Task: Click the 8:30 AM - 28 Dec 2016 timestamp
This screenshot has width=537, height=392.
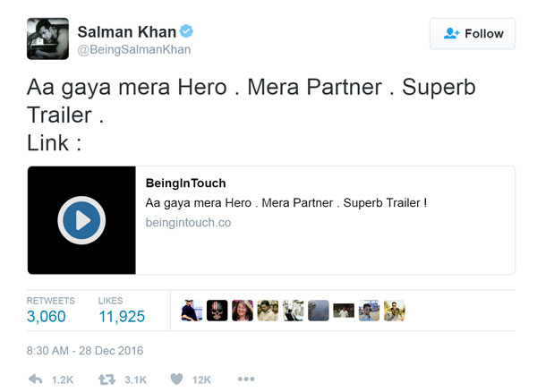Action: (85, 350)
